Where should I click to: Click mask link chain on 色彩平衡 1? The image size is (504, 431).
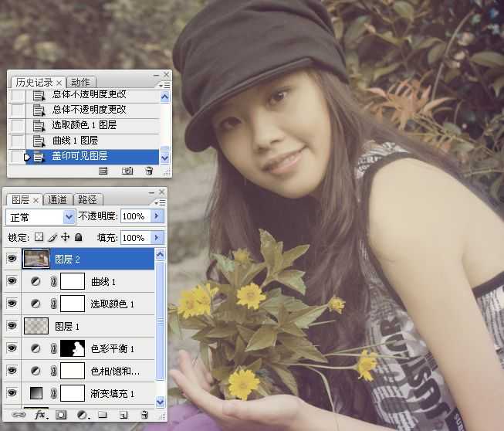pyautogui.click(x=54, y=348)
